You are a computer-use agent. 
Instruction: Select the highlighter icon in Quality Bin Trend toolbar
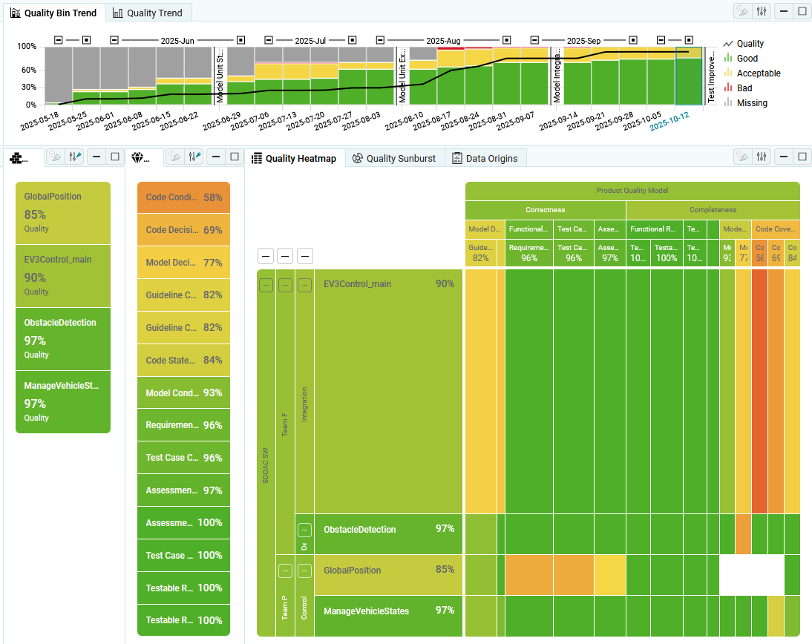tap(741, 11)
